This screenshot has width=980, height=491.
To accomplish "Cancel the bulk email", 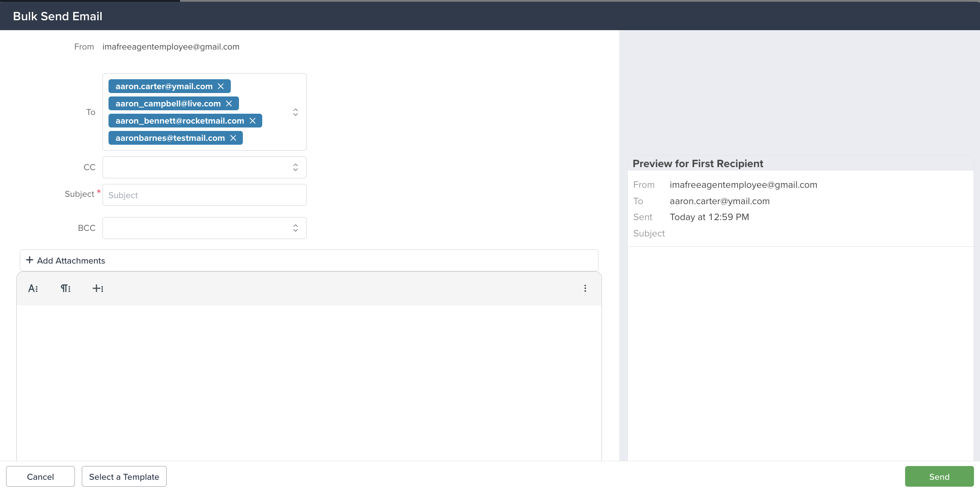I will point(40,476).
